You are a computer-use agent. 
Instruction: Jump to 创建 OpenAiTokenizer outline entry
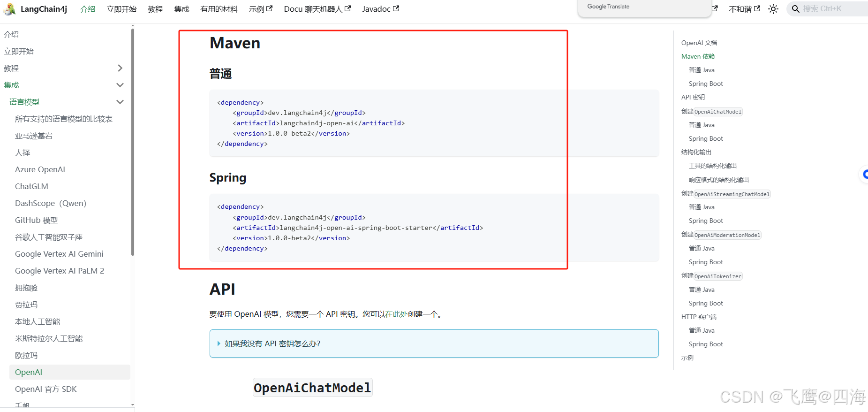[x=712, y=276]
